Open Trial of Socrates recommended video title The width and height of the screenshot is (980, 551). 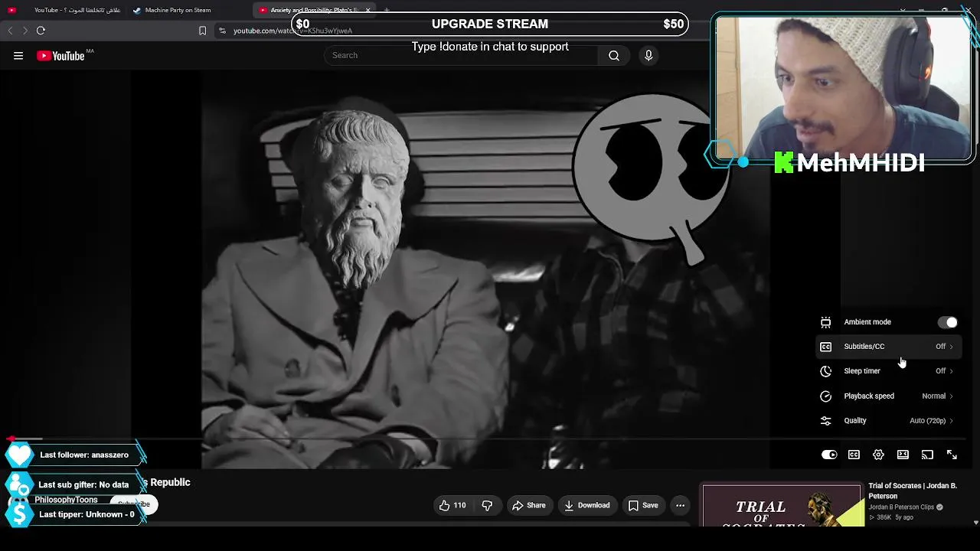913,491
